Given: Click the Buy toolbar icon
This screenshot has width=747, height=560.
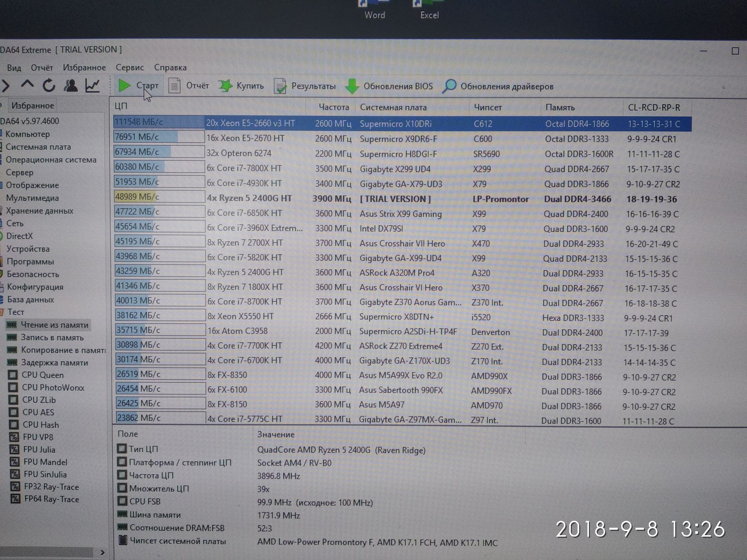Looking at the screenshot, I should click(225, 86).
